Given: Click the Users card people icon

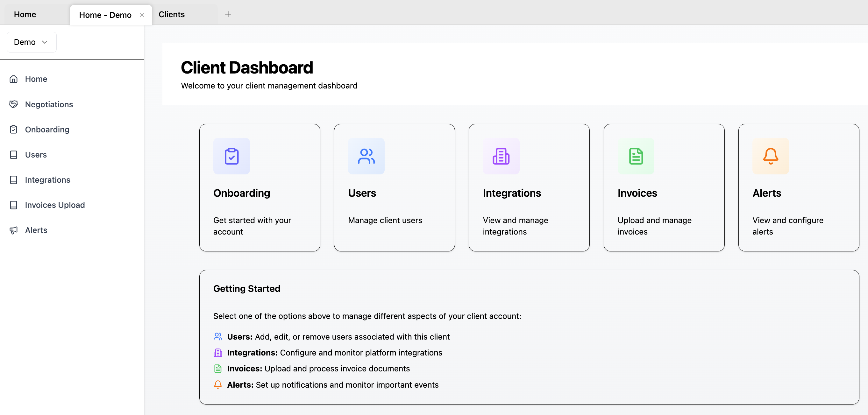Looking at the screenshot, I should click(366, 156).
